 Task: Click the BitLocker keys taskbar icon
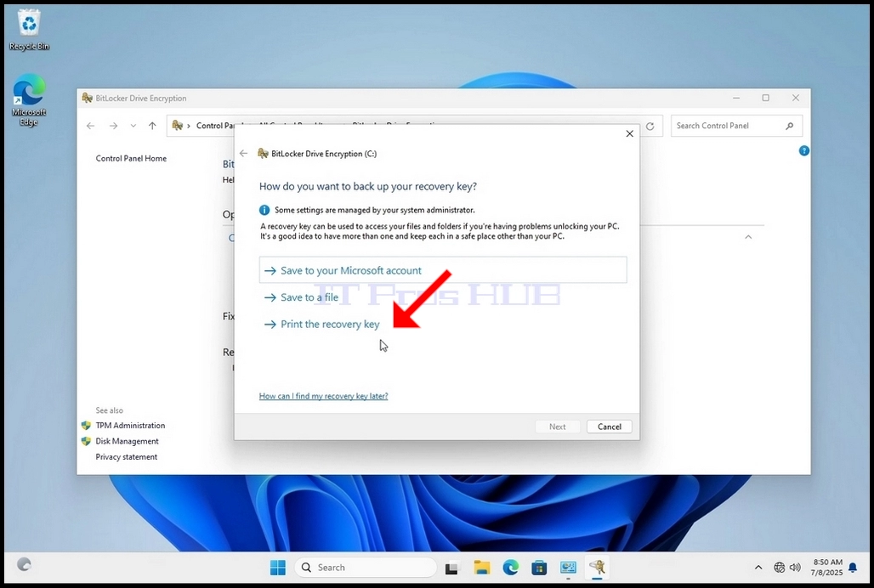pyautogui.click(x=597, y=568)
